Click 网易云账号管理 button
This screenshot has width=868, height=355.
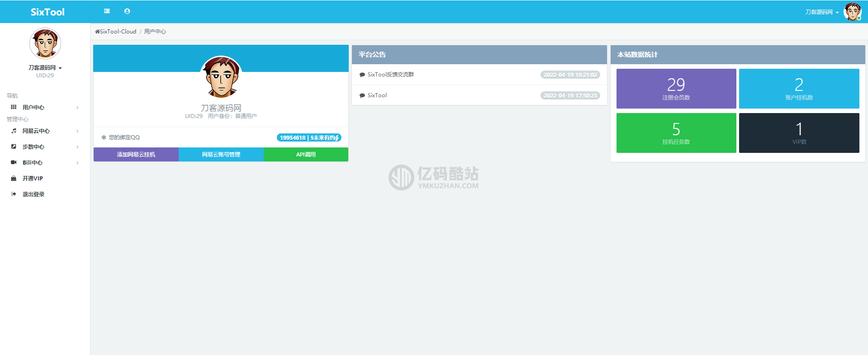pyautogui.click(x=221, y=154)
